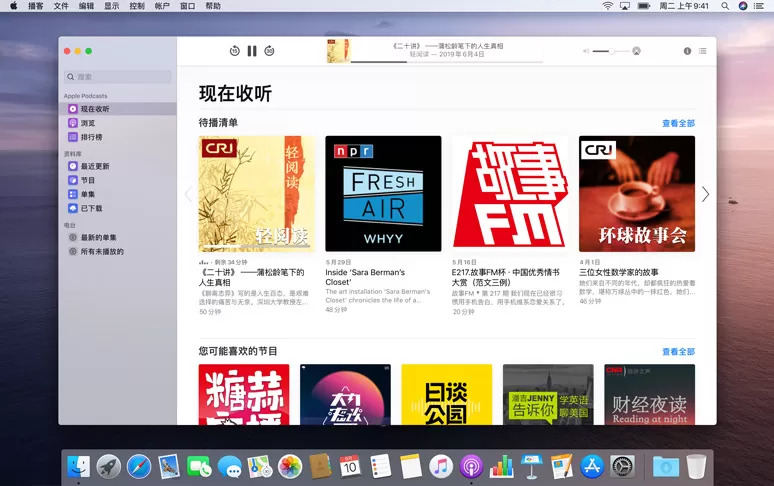Open Notification Center icon

click(x=759, y=6)
